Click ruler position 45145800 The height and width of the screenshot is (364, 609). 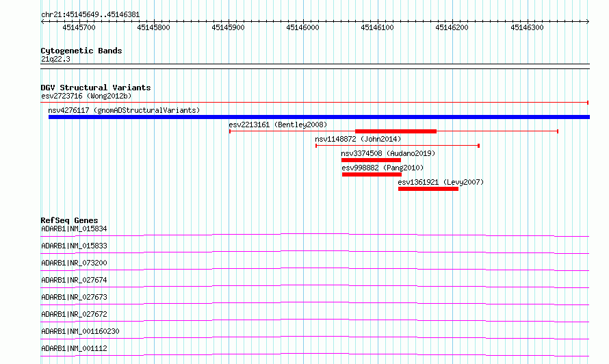point(153,27)
